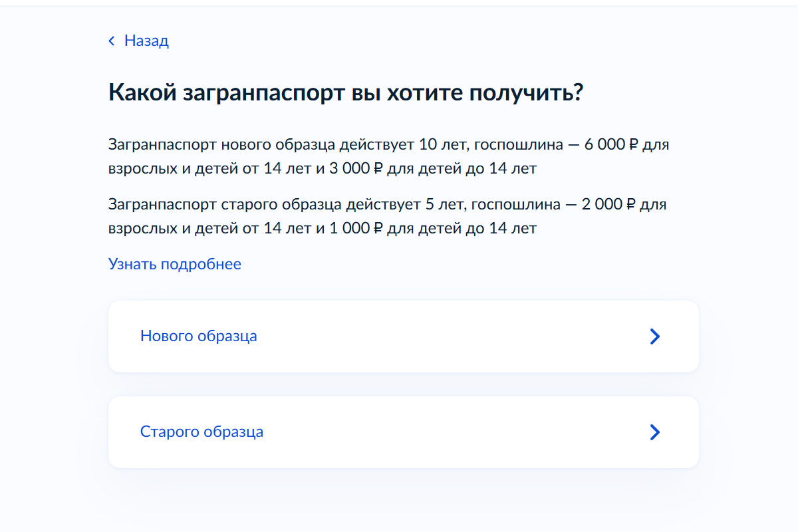Select the "Нового образца" passport option

[x=199, y=336]
